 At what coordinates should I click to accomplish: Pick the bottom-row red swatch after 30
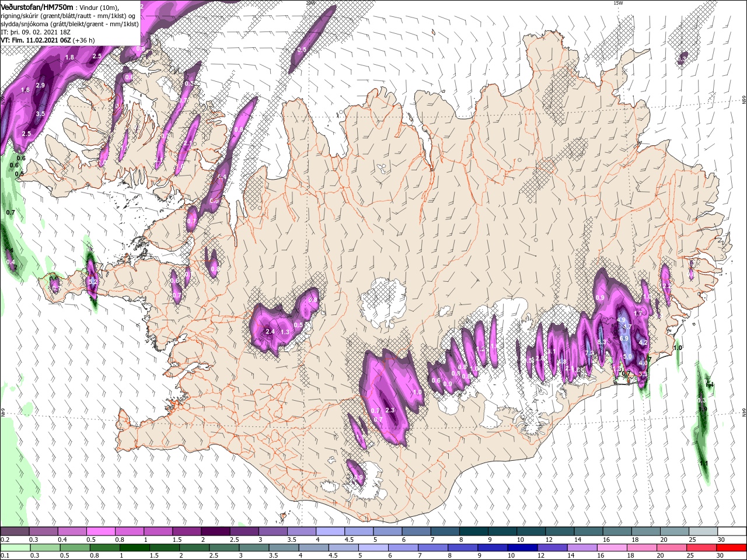pos(732,548)
